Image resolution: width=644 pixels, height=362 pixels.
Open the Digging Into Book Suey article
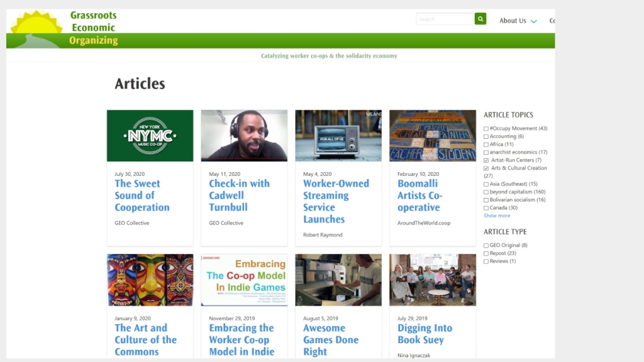click(x=425, y=334)
